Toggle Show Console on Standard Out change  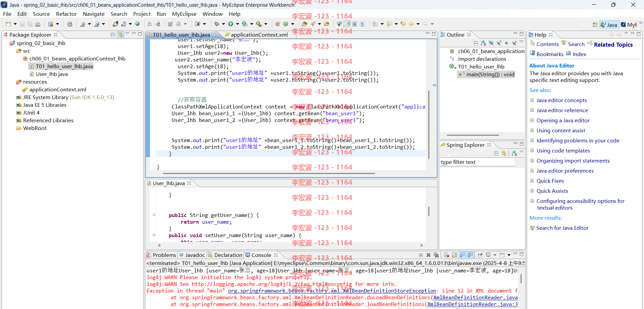(463, 255)
